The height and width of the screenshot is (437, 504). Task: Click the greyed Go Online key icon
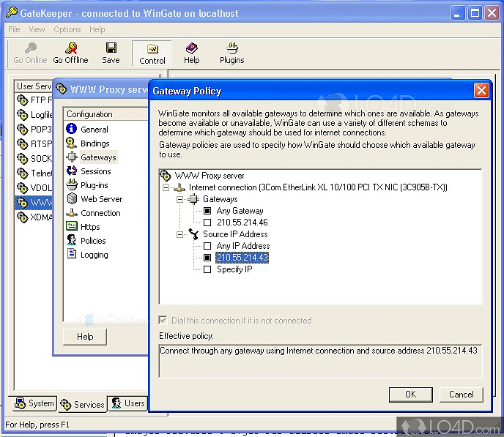click(x=31, y=48)
